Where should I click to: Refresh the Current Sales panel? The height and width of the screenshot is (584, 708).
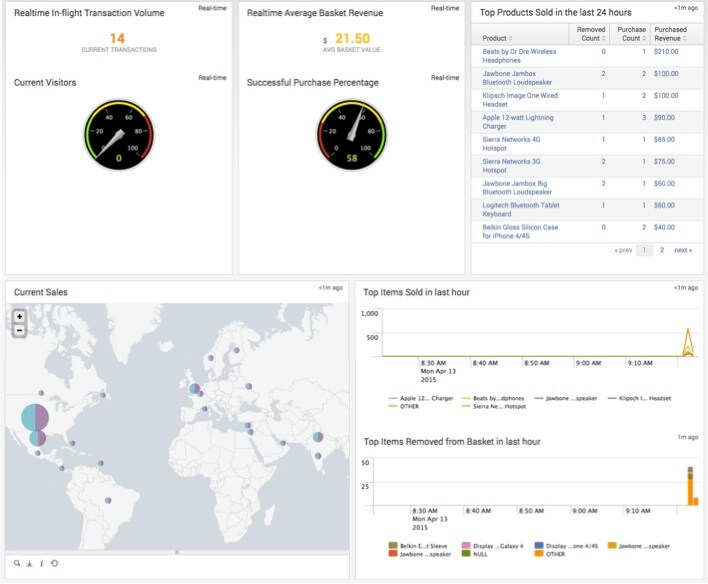[54, 563]
